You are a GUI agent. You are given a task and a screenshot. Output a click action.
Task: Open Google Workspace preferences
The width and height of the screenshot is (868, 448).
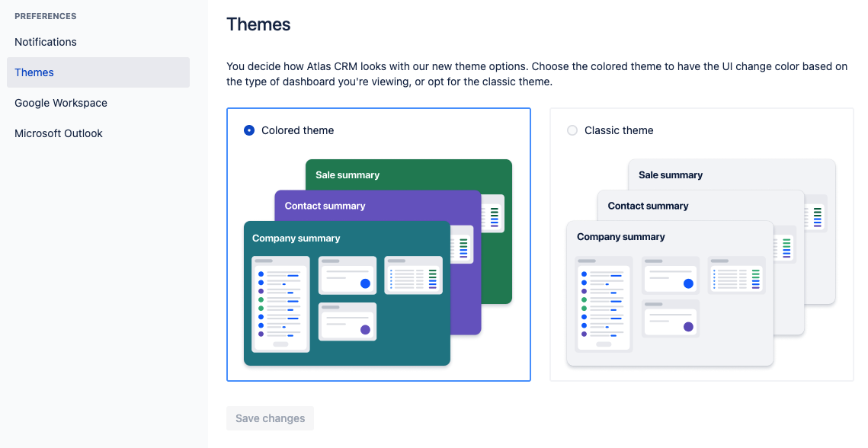(61, 103)
